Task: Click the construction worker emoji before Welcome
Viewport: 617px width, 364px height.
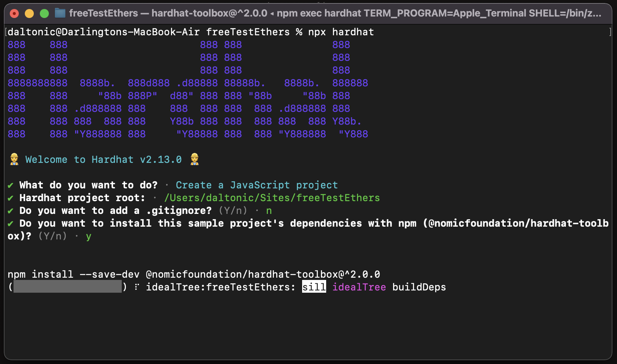Action: pos(14,159)
